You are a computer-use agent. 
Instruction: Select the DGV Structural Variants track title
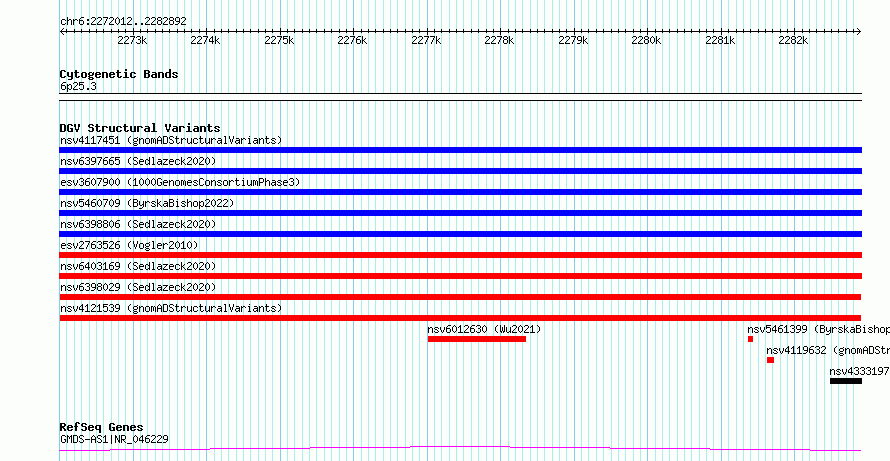(140, 128)
